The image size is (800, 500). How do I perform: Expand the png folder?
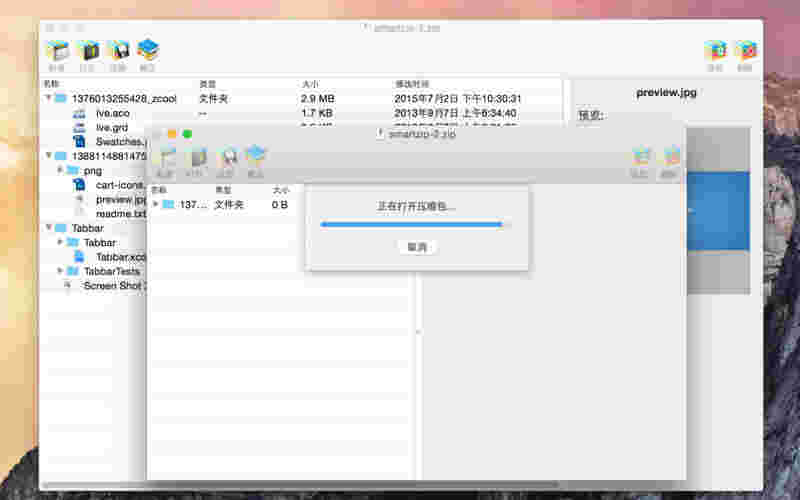tap(61, 171)
